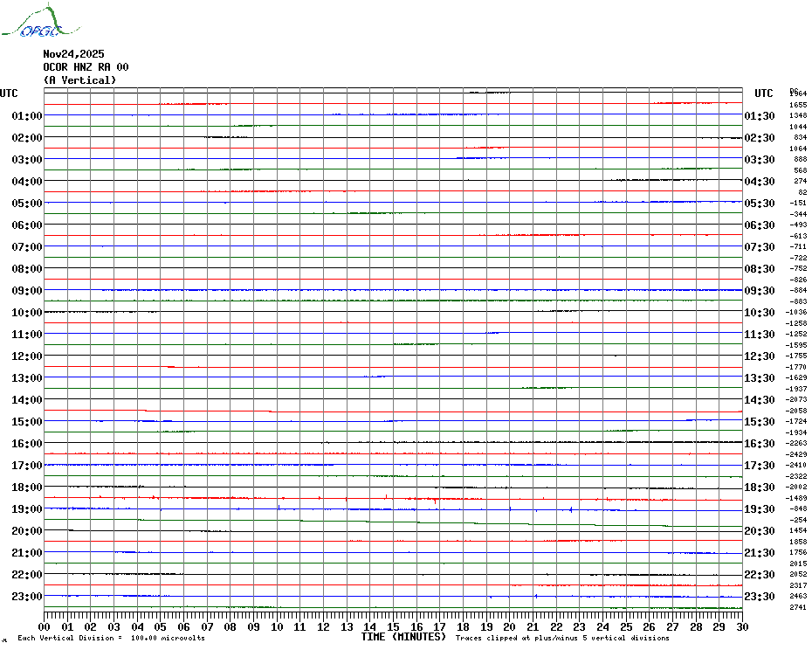
Task: Select the 01:00 hour label
Action: point(27,115)
